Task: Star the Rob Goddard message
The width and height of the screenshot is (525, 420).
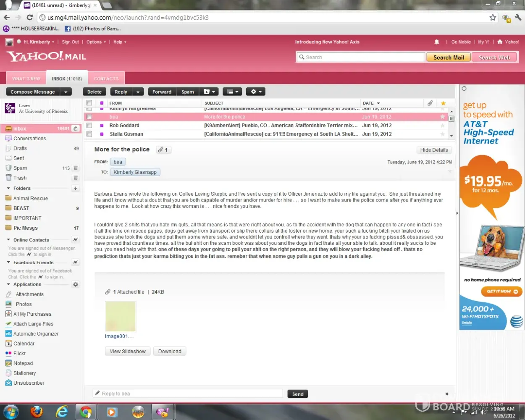Action: (442, 125)
